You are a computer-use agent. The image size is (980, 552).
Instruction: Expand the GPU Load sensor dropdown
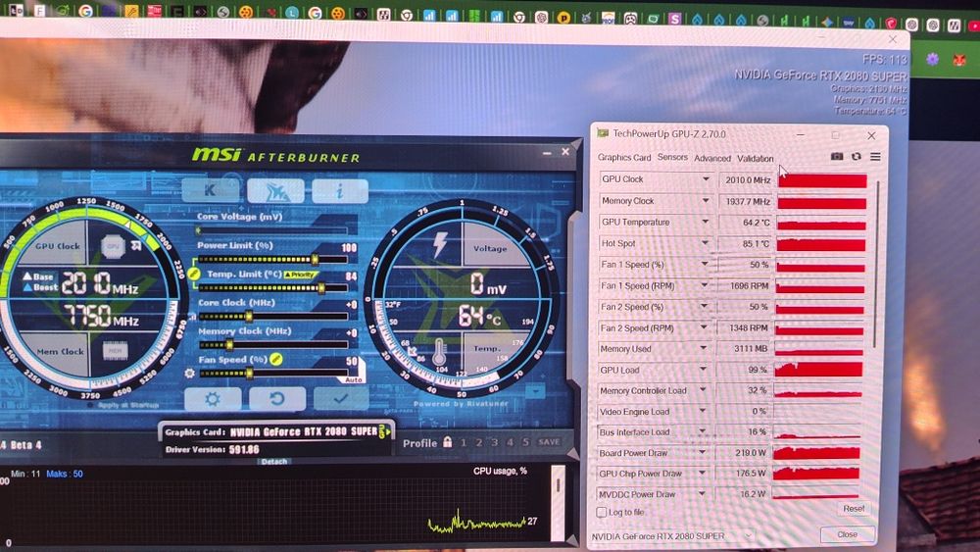703,370
